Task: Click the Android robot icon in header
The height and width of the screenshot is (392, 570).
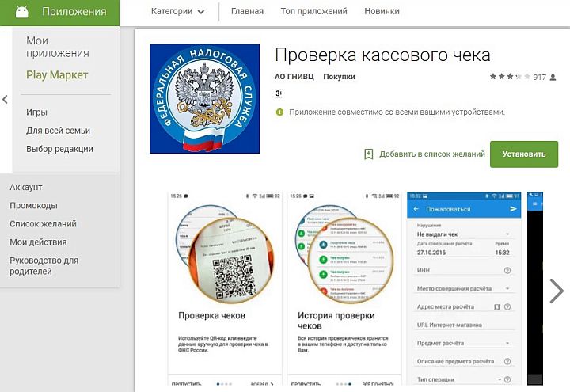Action: [22, 12]
